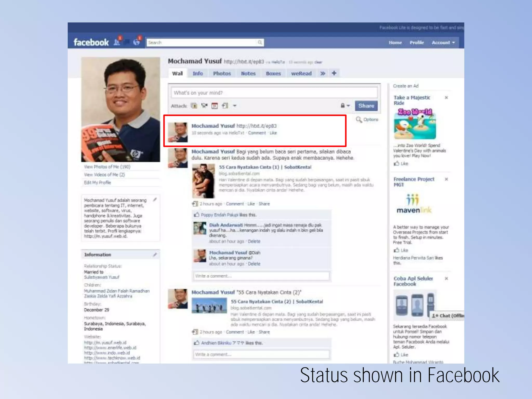
Task: Open the 55 Cara Nyatakan Cinta (1) link
Action: tap(265, 167)
